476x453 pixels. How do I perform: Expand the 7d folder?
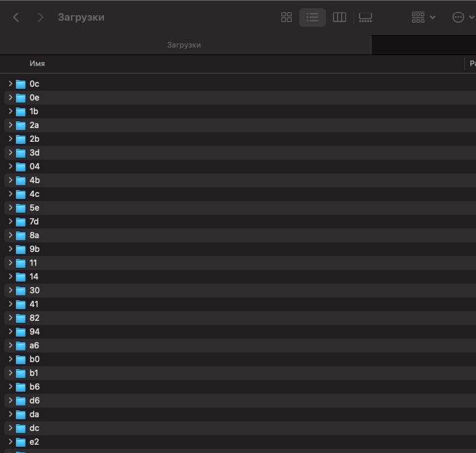click(x=10, y=221)
